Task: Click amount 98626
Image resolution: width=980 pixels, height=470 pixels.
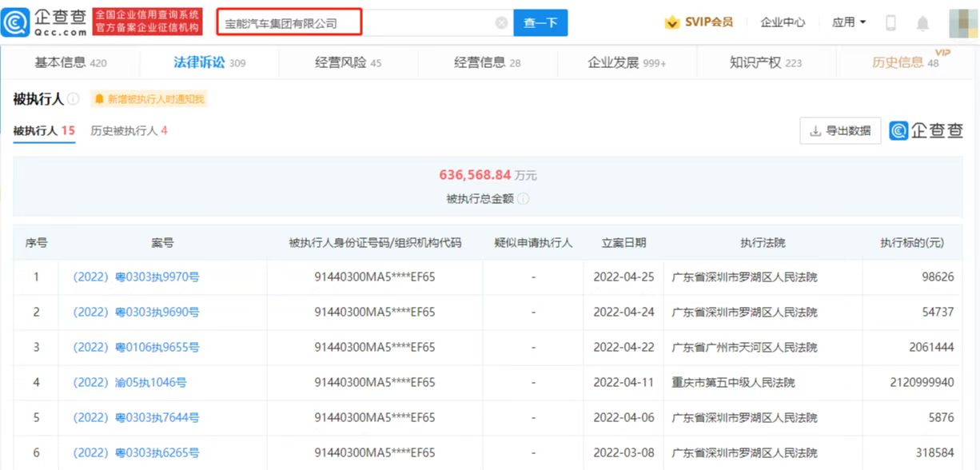Action: tap(938, 277)
